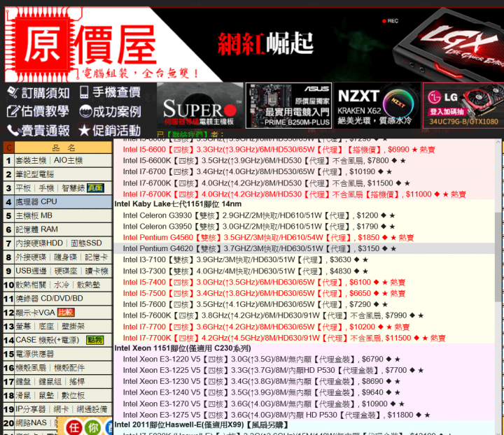Select category 機殼風扇 機殼配件
Screen dimensions: 504x435
(x=63, y=368)
